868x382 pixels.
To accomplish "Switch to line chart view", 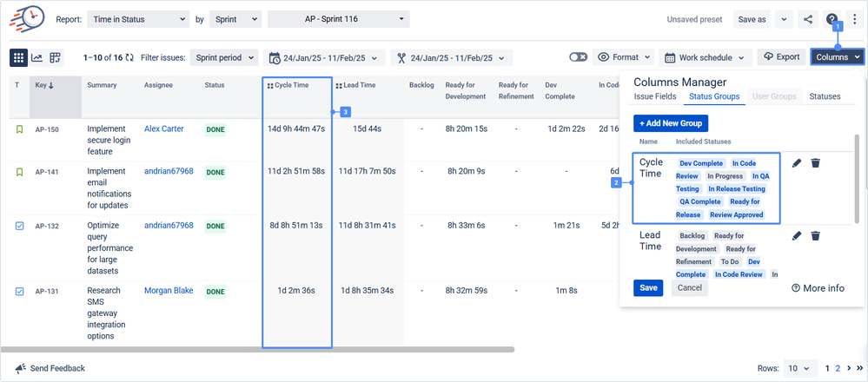I will (x=36, y=57).
